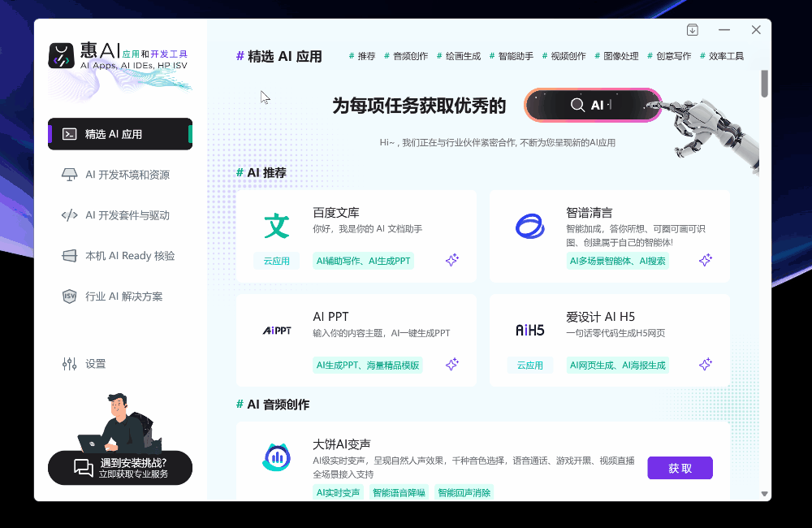Click sparkle icon on 智谱清言 card
The width and height of the screenshot is (812, 528).
click(706, 260)
